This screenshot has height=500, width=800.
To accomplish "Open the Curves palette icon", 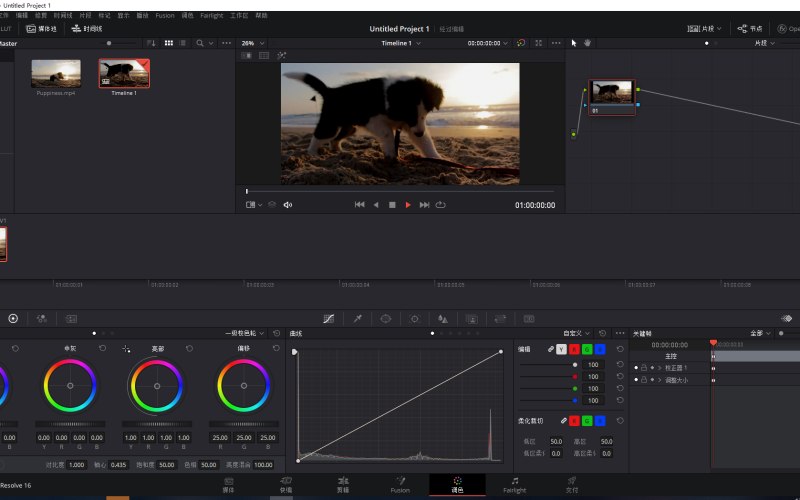I will [329, 319].
